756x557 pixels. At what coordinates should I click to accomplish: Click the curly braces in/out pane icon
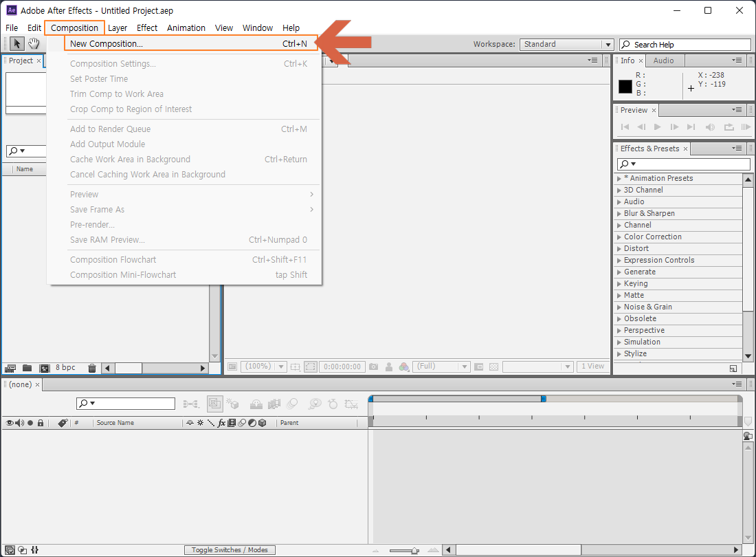pyautogui.click(x=35, y=549)
